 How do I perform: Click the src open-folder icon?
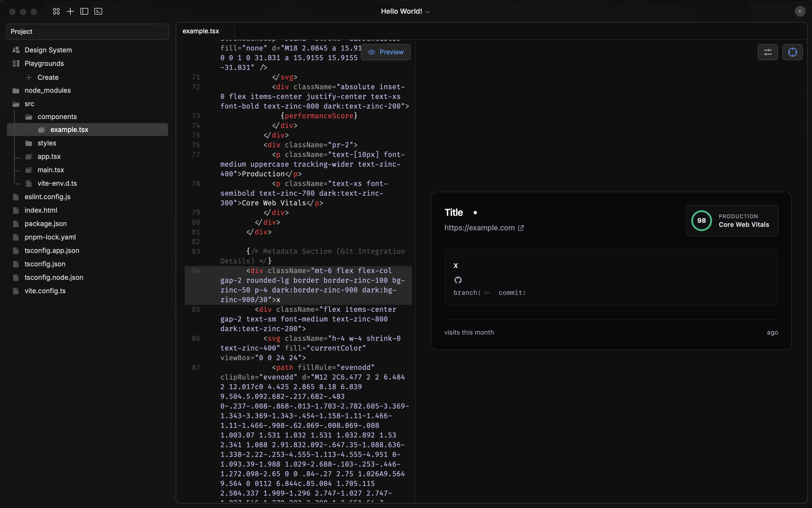pyautogui.click(x=16, y=104)
